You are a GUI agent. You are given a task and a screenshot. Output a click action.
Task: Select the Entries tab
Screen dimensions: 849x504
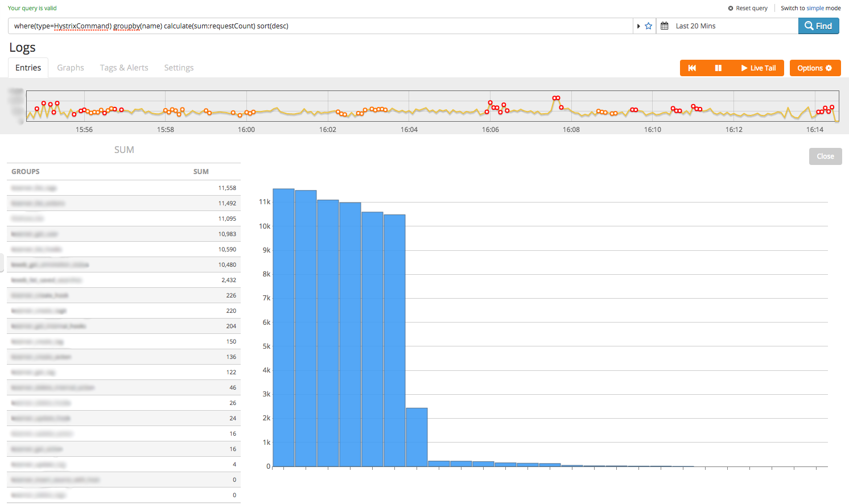(x=28, y=68)
